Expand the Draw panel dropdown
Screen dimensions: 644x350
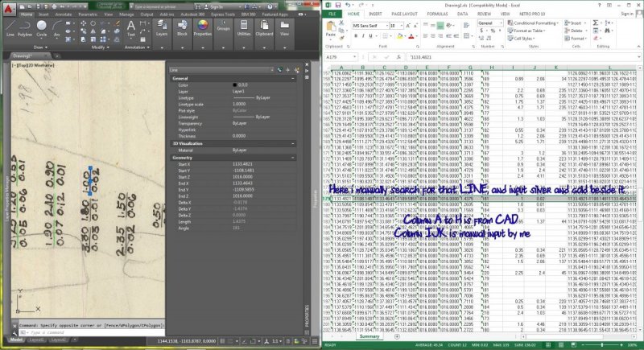[x=41, y=47]
